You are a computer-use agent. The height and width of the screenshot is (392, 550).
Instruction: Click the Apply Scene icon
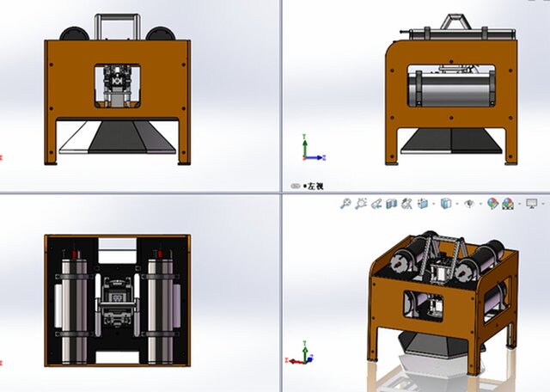[507, 204]
